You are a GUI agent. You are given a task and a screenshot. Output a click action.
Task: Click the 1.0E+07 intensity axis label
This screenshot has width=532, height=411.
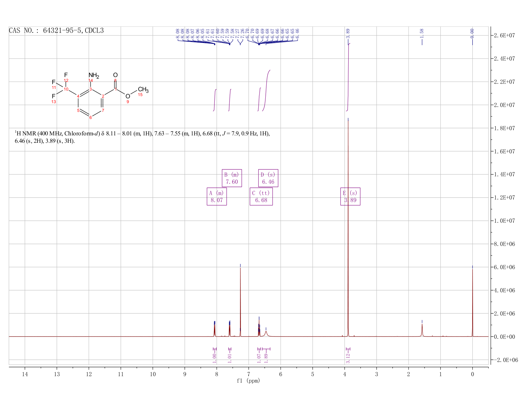coord(504,221)
